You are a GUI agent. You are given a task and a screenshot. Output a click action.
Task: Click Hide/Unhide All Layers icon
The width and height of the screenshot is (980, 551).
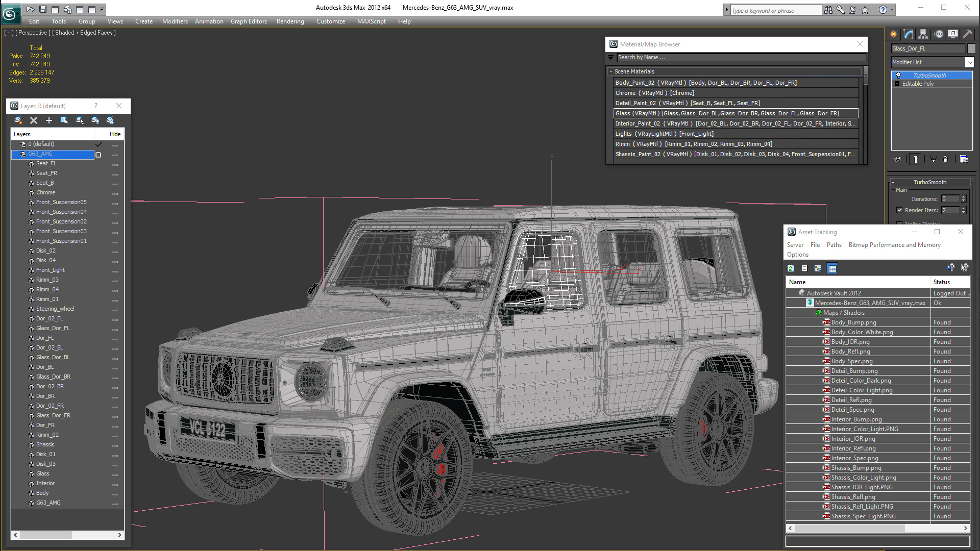point(95,120)
